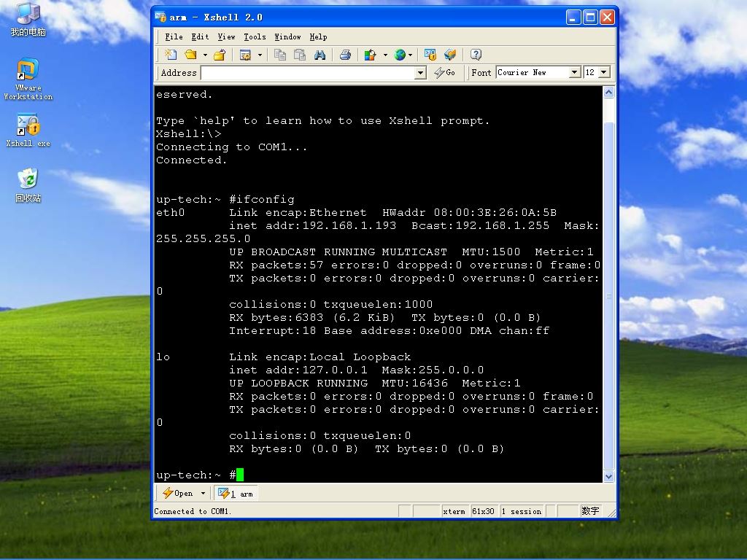Open the session Properties toolbar icon
Image resolution: width=747 pixels, height=560 pixels.
coord(246,55)
